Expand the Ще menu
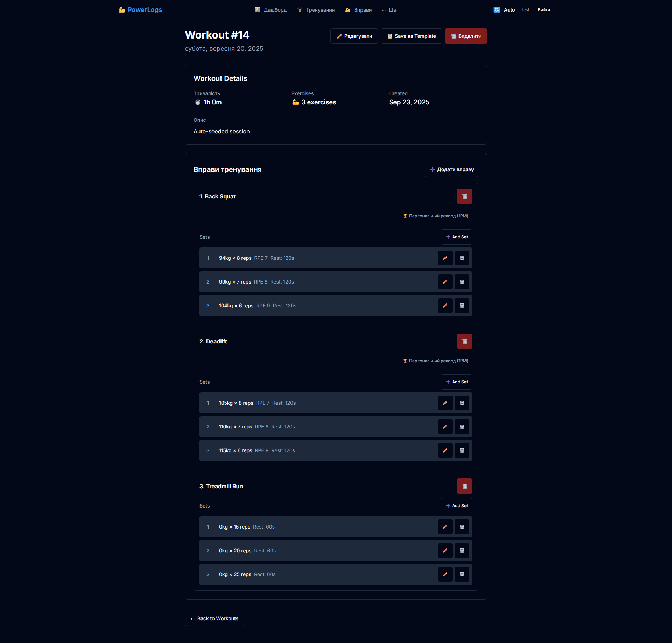Image resolution: width=672 pixels, height=643 pixels. (x=389, y=10)
